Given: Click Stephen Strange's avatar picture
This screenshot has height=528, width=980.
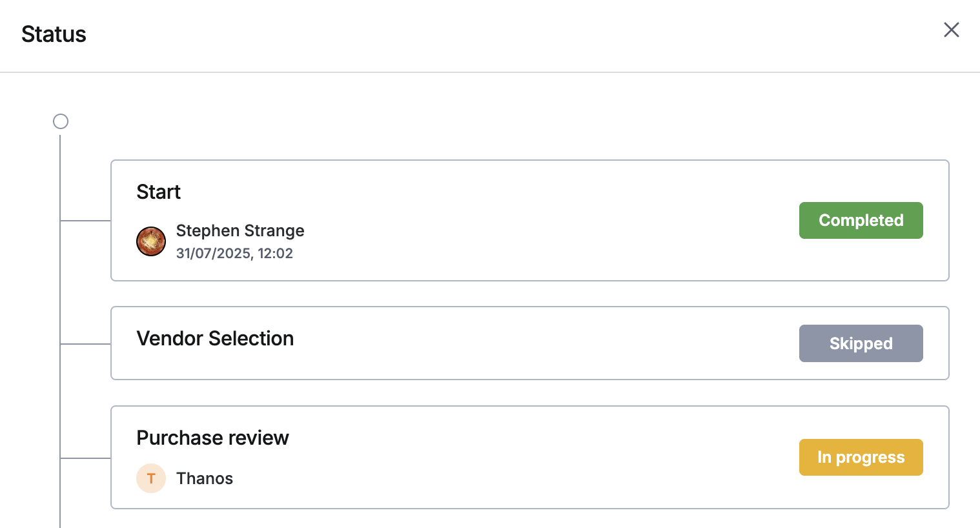Looking at the screenshot, I should pyautogui.click(x=151, y=241).
